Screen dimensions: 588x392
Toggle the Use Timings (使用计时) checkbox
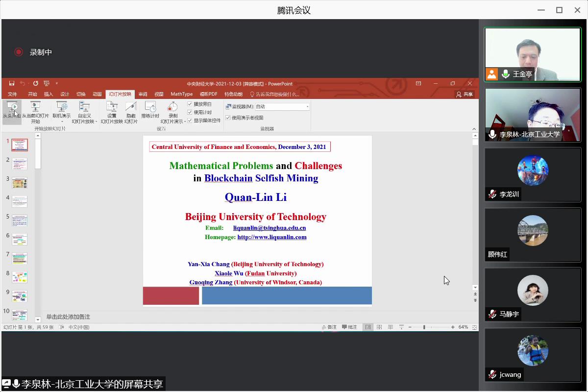(190, 112)
